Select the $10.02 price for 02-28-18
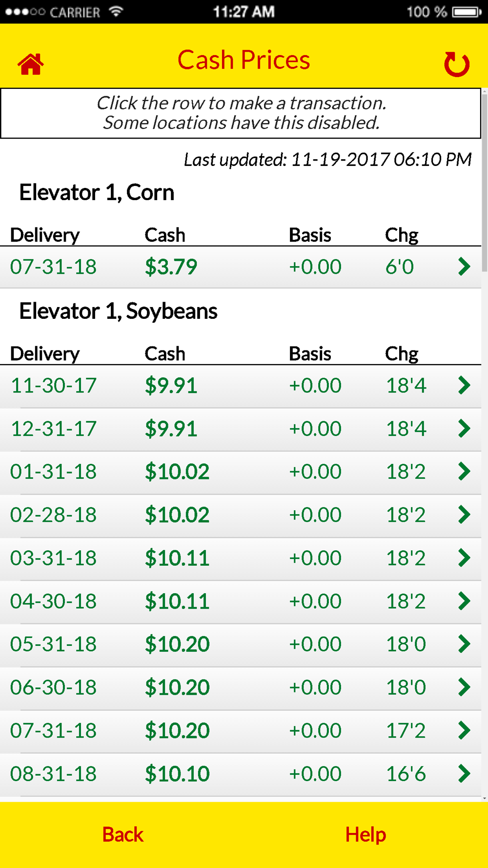Image resolution: width=488 pixels, height=868 pixels. pos(177,515)
